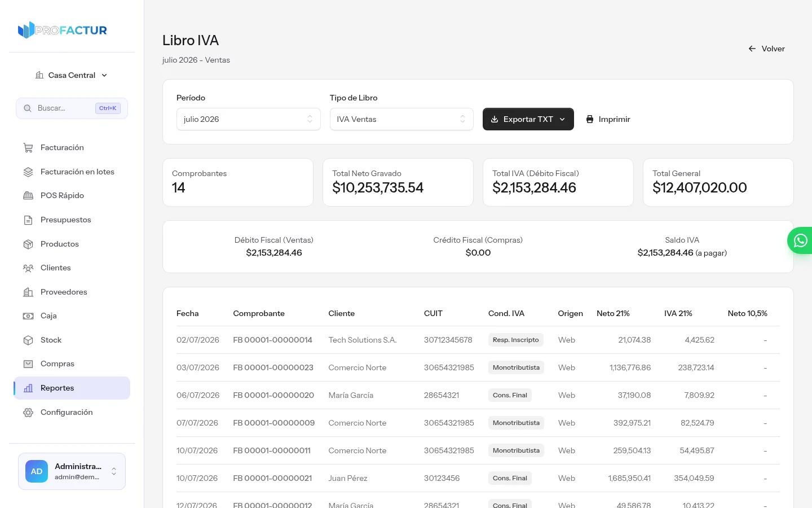
Task: Click the Resp. Inscripto badge
Action: [516, 340]
